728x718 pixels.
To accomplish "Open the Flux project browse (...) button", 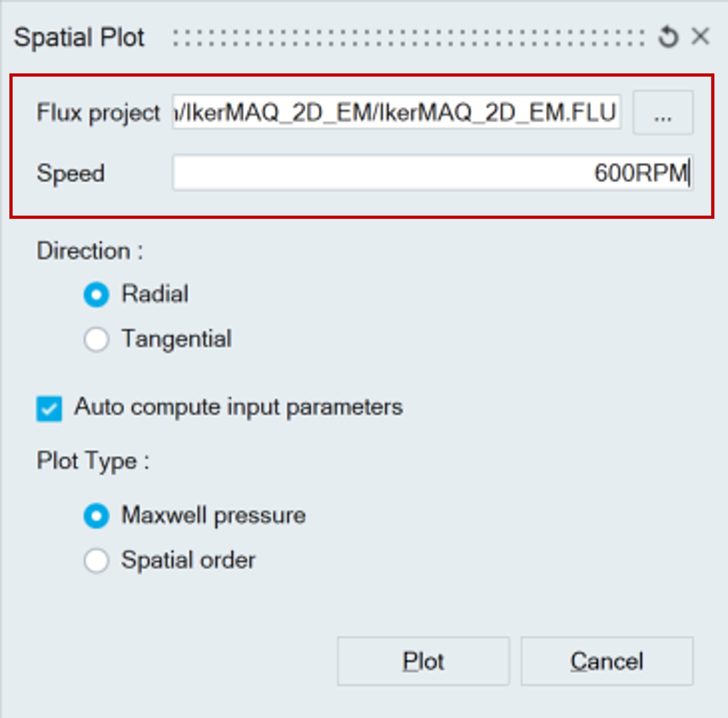I will pos(663,113).
